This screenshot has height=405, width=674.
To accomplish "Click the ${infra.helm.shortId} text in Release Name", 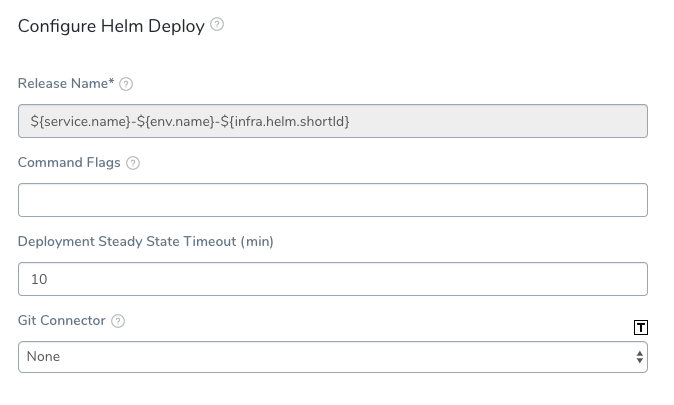I will 285,122.
